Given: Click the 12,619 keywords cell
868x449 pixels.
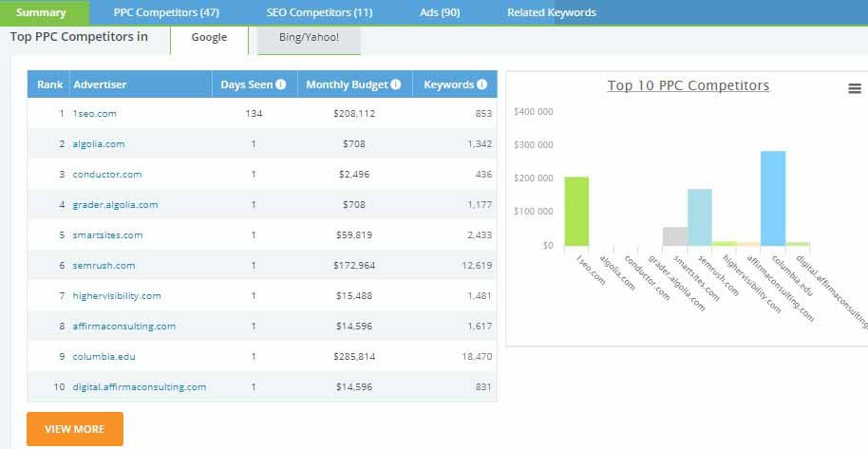Looking at the screenshot, I should pos(477,266).
